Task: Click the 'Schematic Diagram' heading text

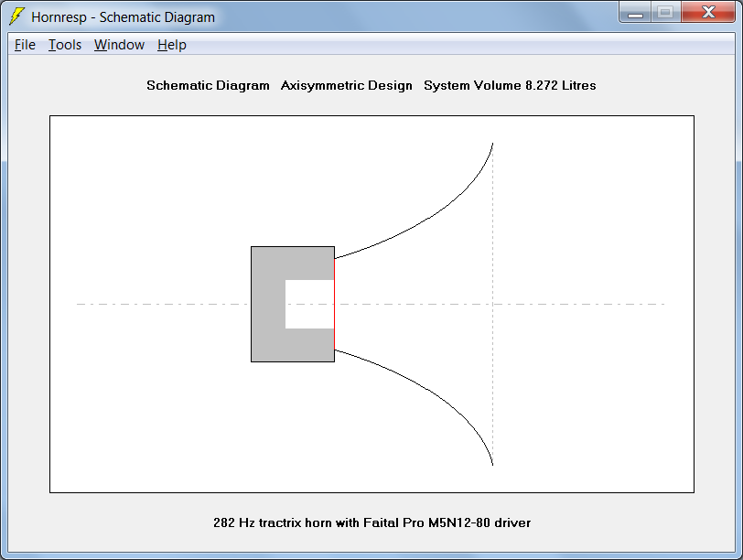Action: 208,85
